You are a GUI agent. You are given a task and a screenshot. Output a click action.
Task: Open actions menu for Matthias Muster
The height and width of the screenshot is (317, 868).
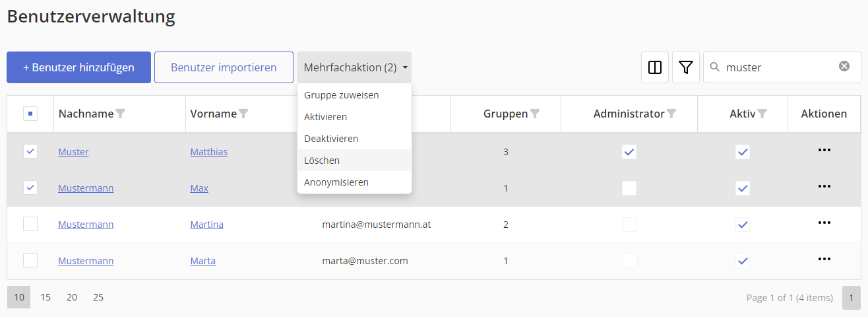point(824,151)
